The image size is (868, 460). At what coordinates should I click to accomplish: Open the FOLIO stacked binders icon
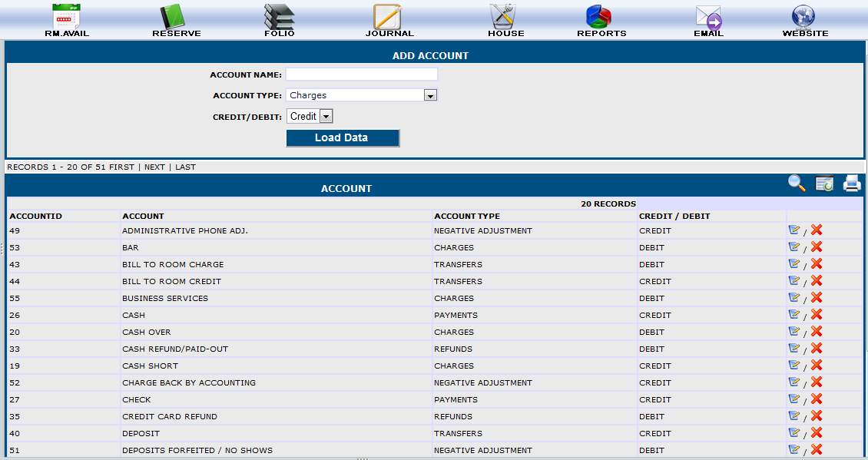click(x=279, y=16)
